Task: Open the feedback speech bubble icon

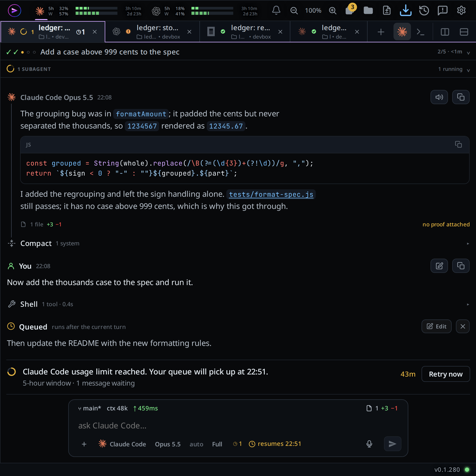Action: coord(442,11)
